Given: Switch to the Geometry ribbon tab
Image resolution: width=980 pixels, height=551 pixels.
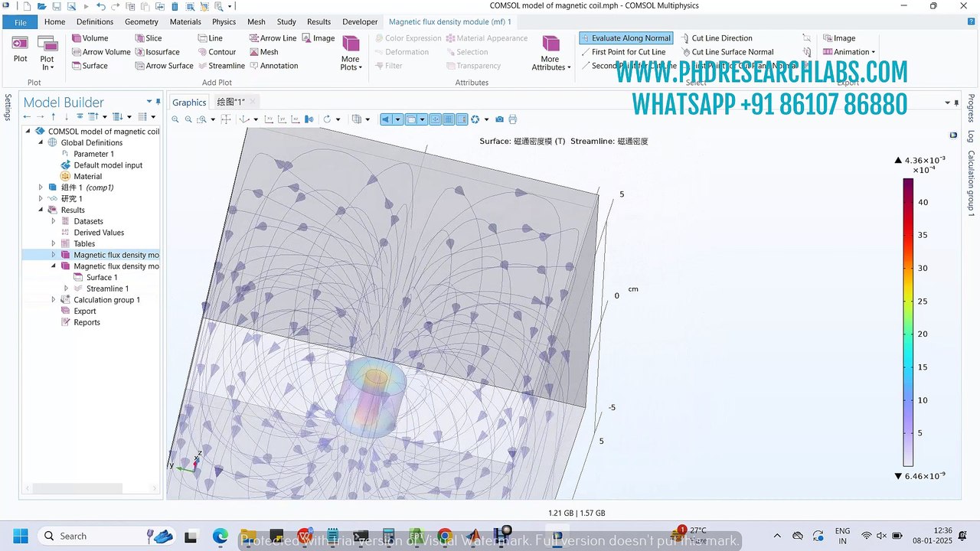Looking at the screenshot, I should click(x=142, y=22).
